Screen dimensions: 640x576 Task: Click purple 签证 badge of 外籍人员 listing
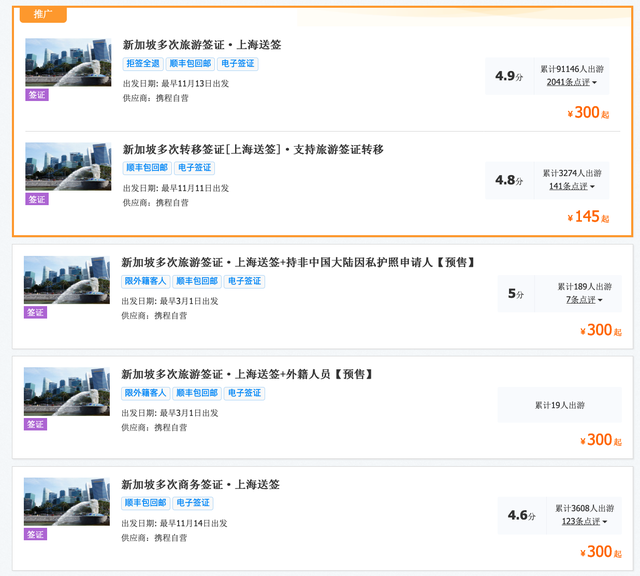click(36, 424)
